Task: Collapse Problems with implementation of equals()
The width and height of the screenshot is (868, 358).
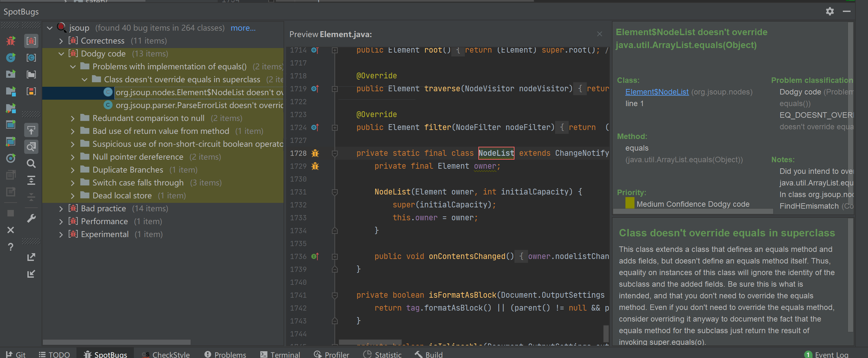Action: (x=73, y=67)
